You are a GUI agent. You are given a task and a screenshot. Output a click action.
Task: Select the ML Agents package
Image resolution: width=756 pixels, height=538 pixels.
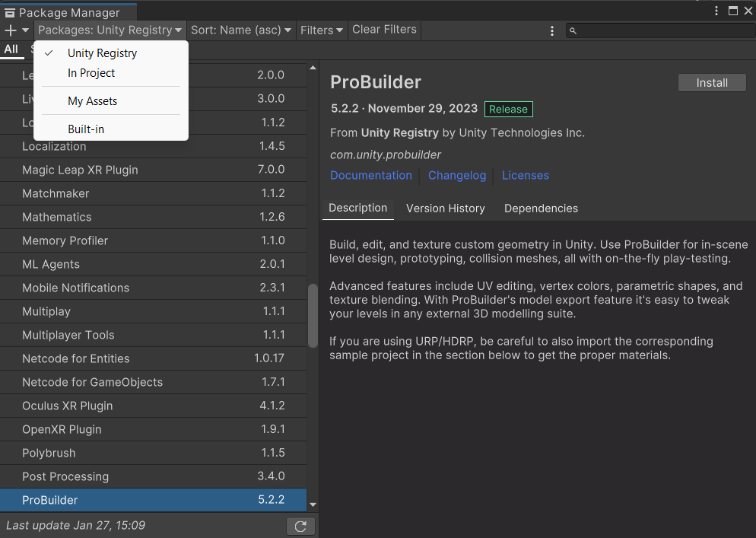[154, 264]
